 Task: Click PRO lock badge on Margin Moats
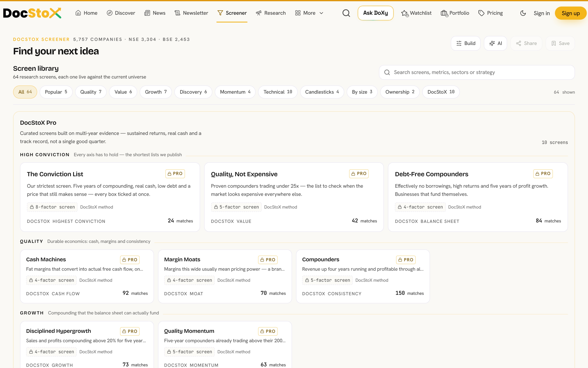(x=268, y=260)
